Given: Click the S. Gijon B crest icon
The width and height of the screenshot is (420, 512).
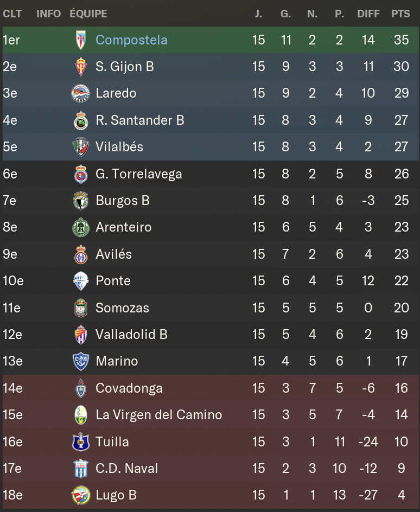Looking at the screenshot, I should (x=81, y=67).
